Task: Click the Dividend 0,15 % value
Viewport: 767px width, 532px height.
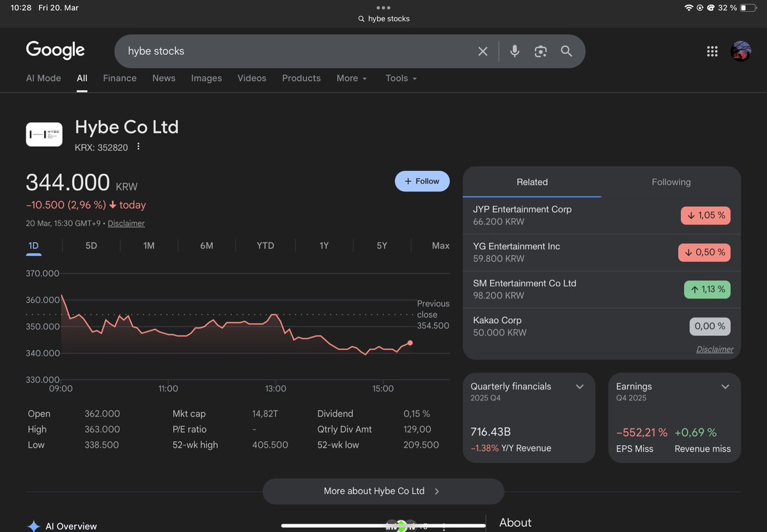Action: pos(417,414)
